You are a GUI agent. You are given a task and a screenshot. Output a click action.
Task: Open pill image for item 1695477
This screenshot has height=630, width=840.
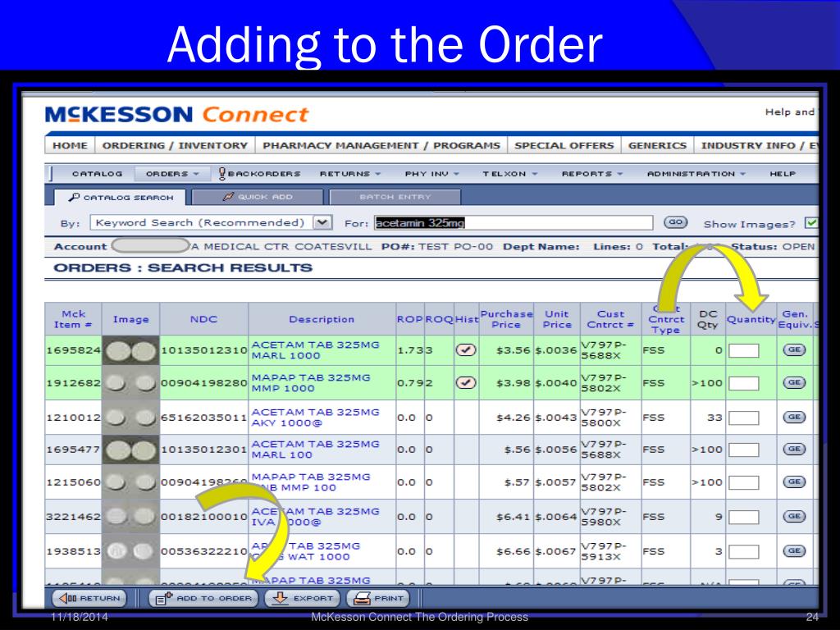tap(130, 450)
